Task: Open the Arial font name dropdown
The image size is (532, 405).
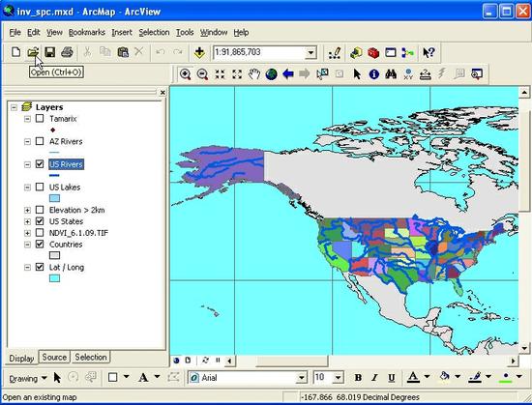Action: coord(301,378)
